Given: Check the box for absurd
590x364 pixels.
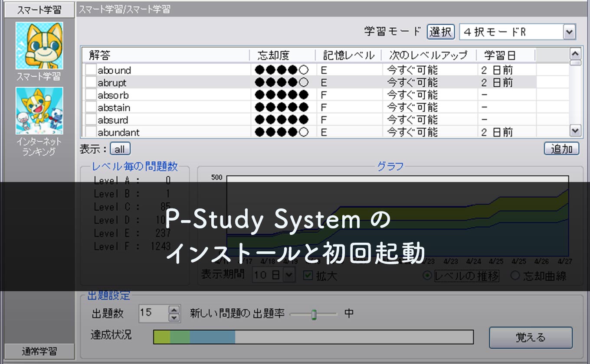Looking at the screenshot, I should tap(91, 120).
